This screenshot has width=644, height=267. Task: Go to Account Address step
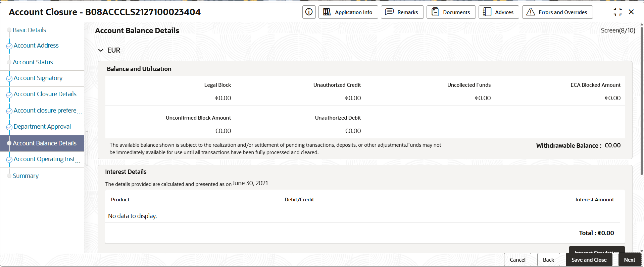(x=36, y=46)
